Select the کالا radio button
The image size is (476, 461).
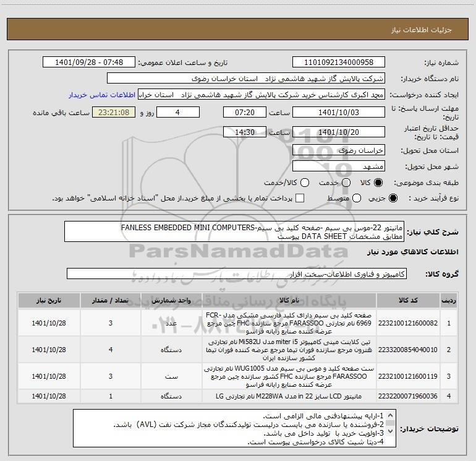coord(378,183)
